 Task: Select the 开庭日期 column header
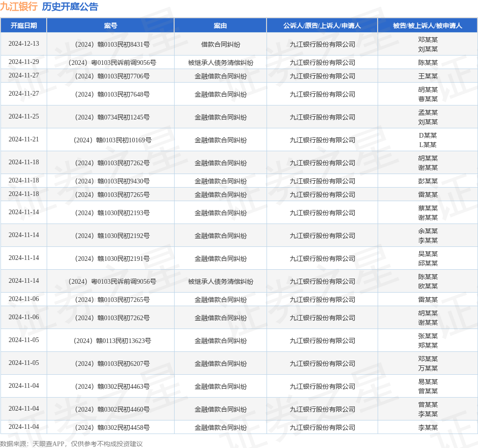[x=24, y=26]
